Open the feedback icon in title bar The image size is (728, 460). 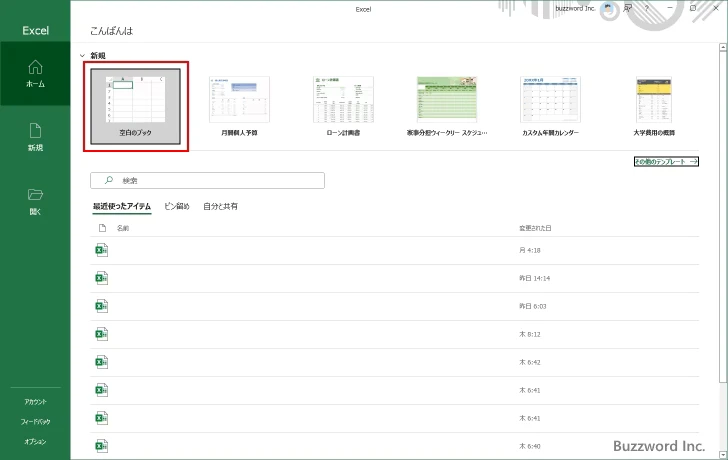pyautogui.click(x=628, y=8)
